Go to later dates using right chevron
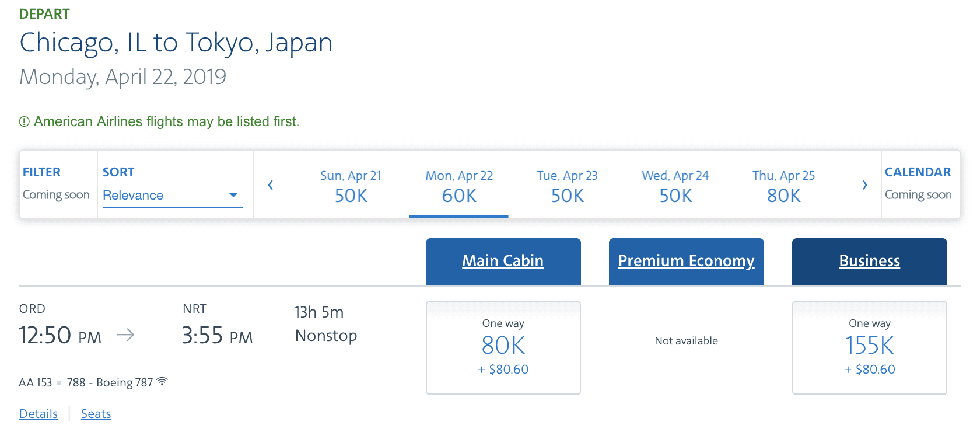This screenshot has width=980, height=432. pyautogui.click(x=865, y=185)
